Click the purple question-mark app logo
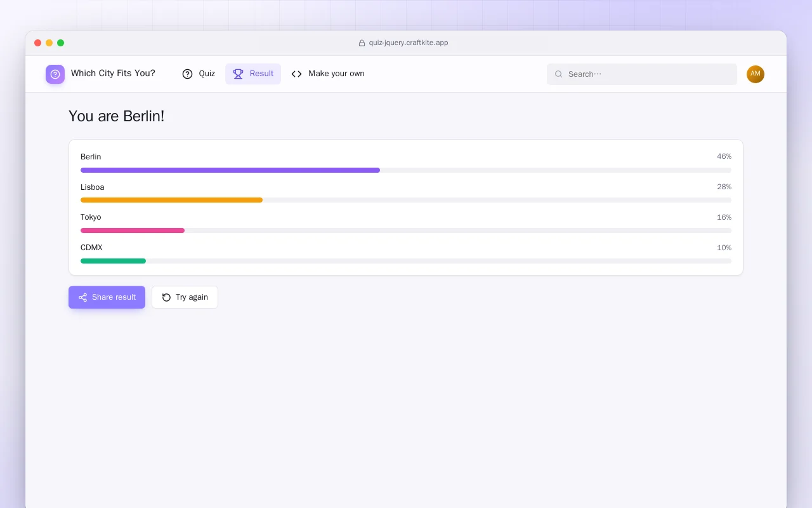Screen dimensions: 812x508 [55, 74]
